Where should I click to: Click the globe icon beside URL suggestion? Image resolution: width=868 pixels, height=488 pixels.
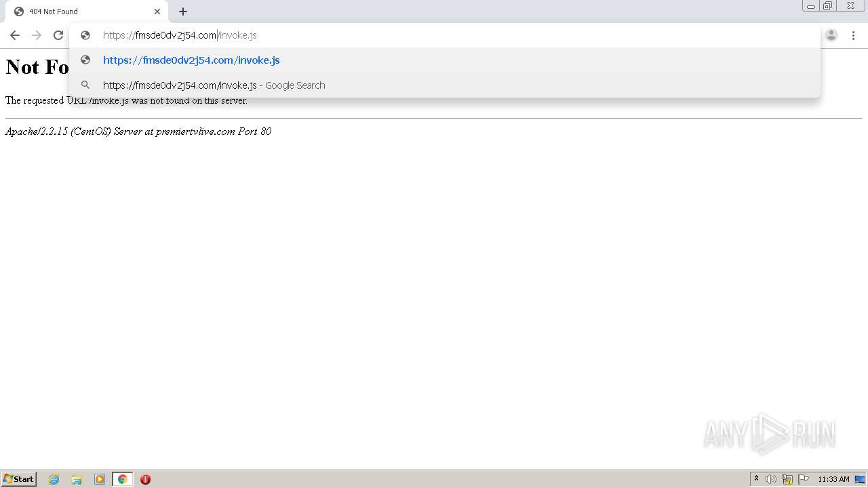tap(85, 60)
